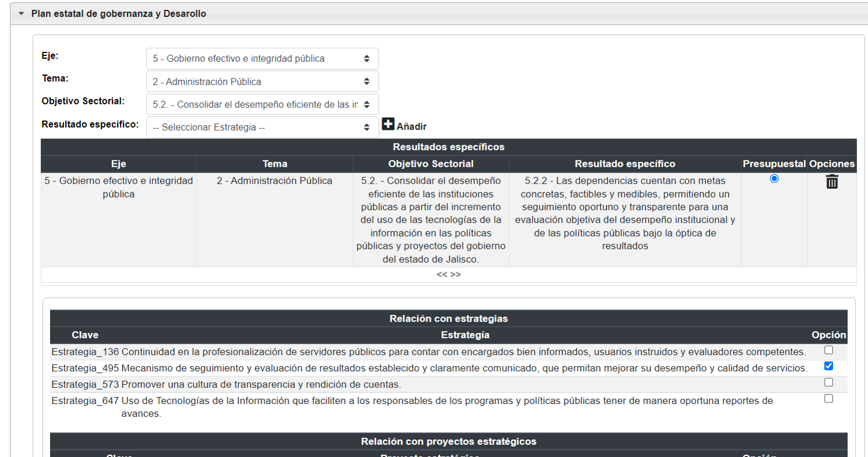Go to next page with >> link
Viewport: 868px width, 457px height.
tap(456, 275)
